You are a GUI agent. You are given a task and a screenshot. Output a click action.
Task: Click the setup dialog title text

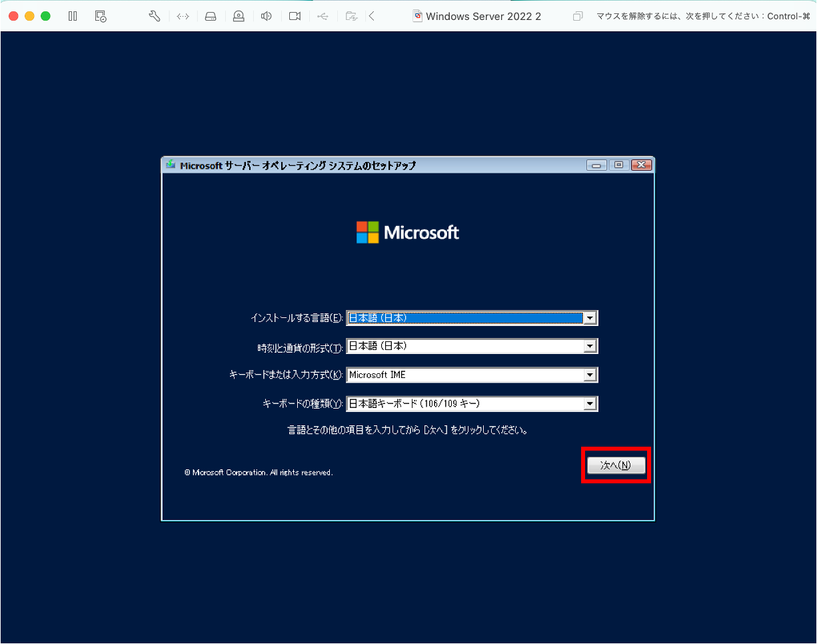pos(298,165)
